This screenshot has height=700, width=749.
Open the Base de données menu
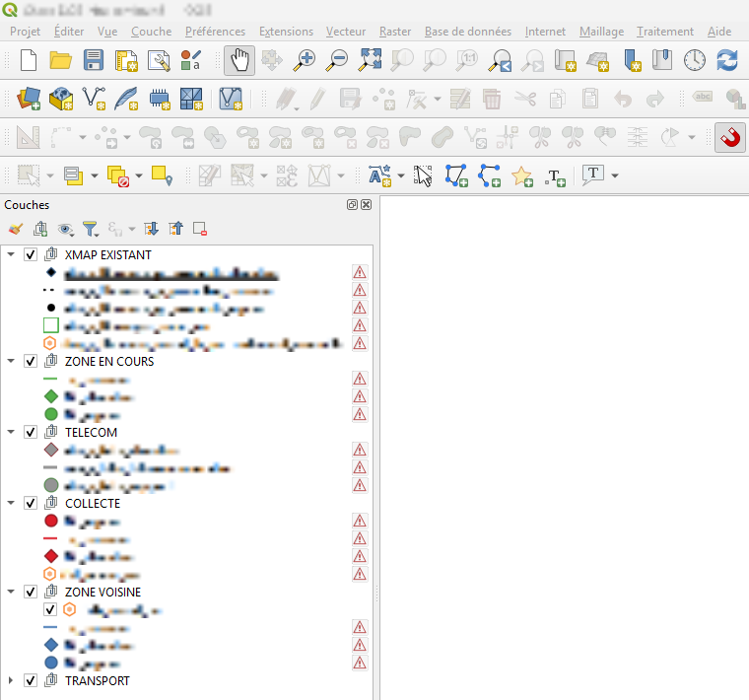[x=468, y=32]
